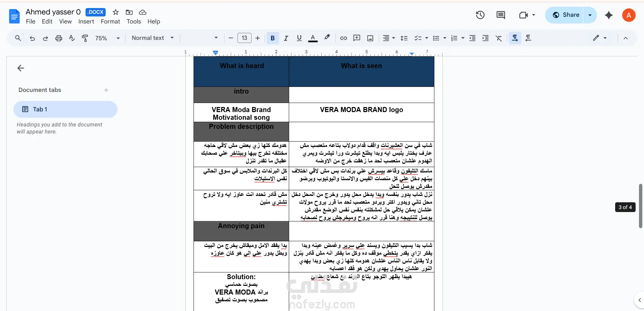Image resolution: width=644 pixels, height=311 pixels.
Task: Toggle bold formatting
Action: tap(273, 38)
